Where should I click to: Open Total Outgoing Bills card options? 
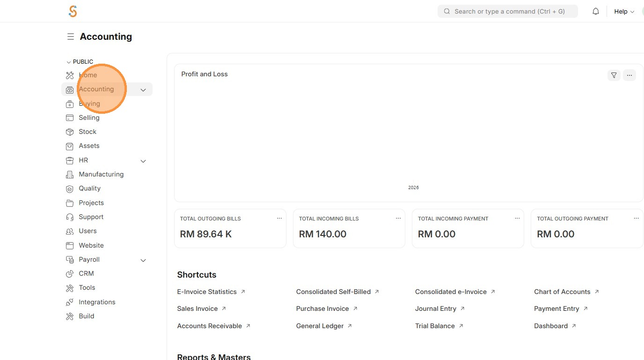point(279,218)
